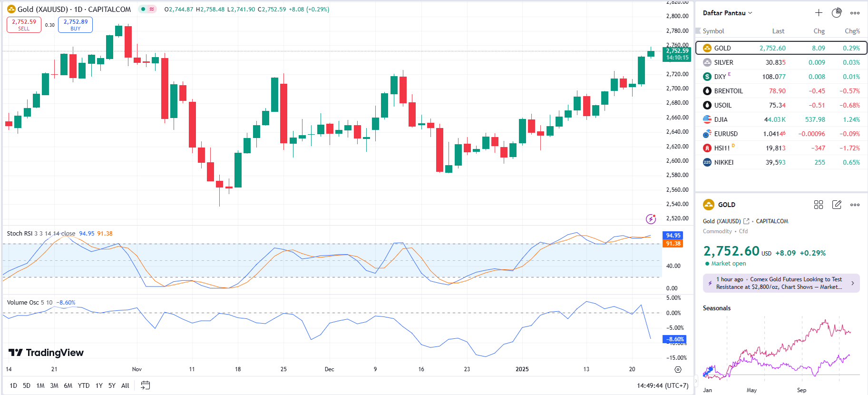Click the grid layout icon beside GOLD
Viewport: 868px width, 395px height.
818,205
